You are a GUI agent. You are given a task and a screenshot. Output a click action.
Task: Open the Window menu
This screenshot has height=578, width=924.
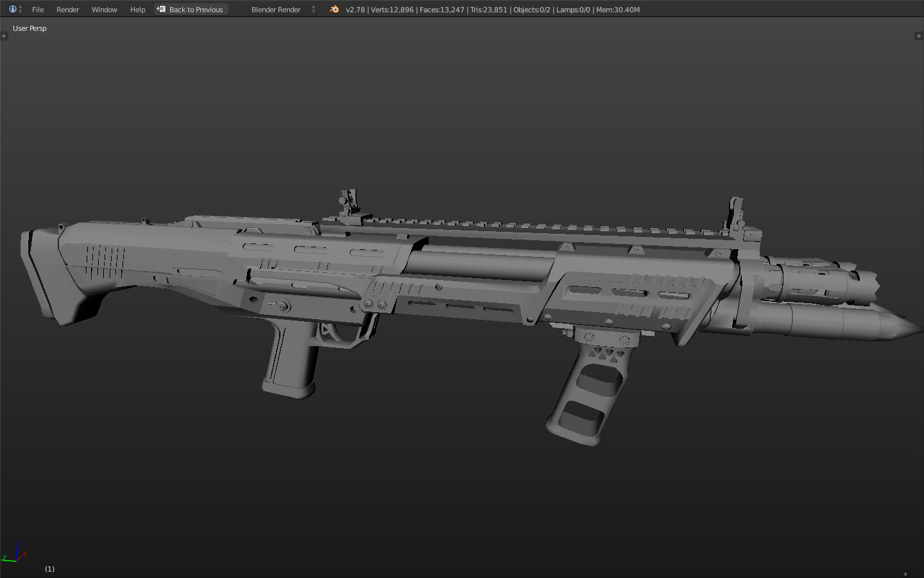104,10
